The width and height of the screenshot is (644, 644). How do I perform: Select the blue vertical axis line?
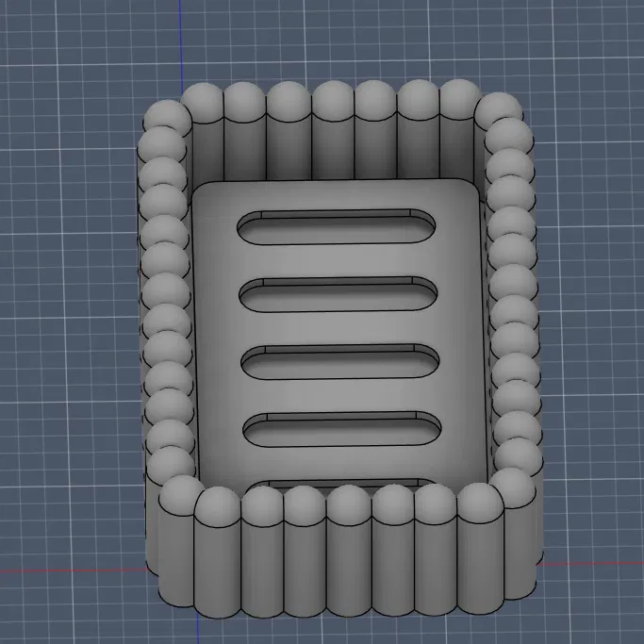click(181, 45)
